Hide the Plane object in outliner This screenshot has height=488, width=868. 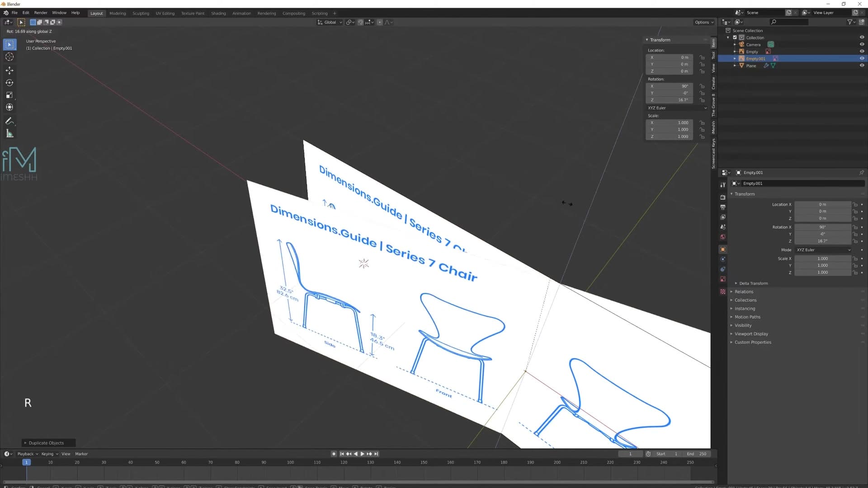862,66
